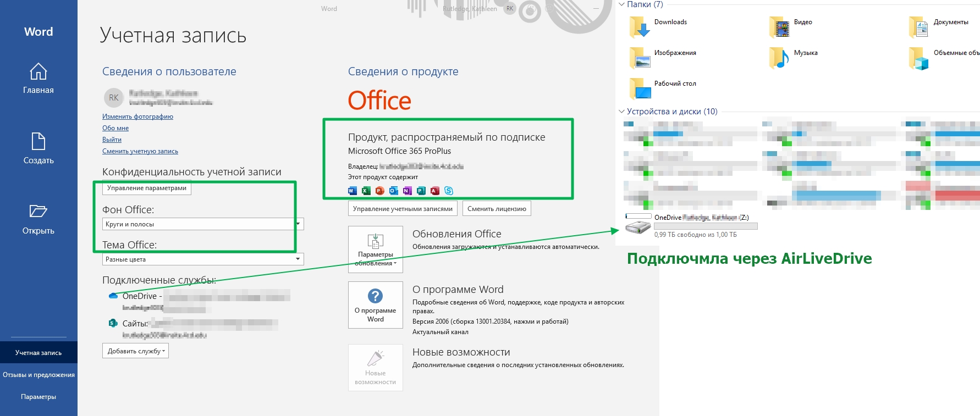
Task: Select the OneDrive (Z:) drive in Explorer
Action: pyautogui.click(x=692, y=226)
